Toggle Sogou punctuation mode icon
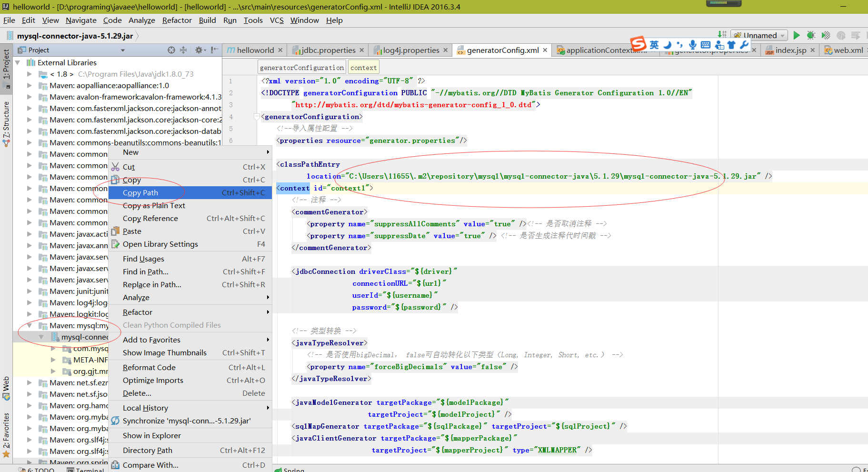Image resolution: width=868 pixels, height=472 pixels. [680, 45]
